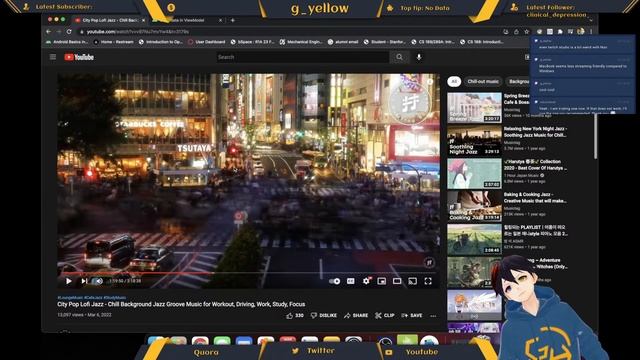Go back with the browser back arrow
This screenshot has height=360, width=640.
point(49,31)
